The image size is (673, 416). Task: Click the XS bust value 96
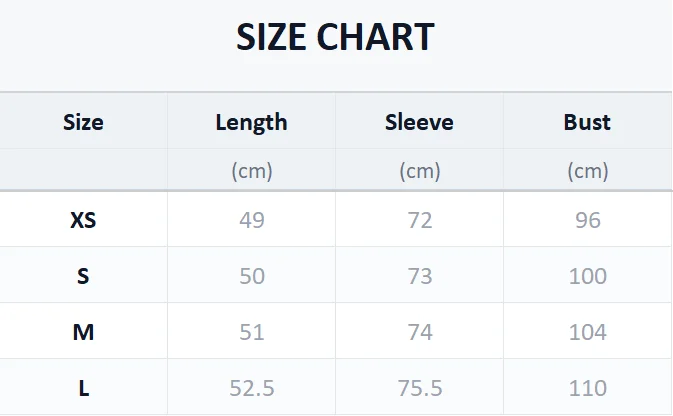click(x=588, y=220)
